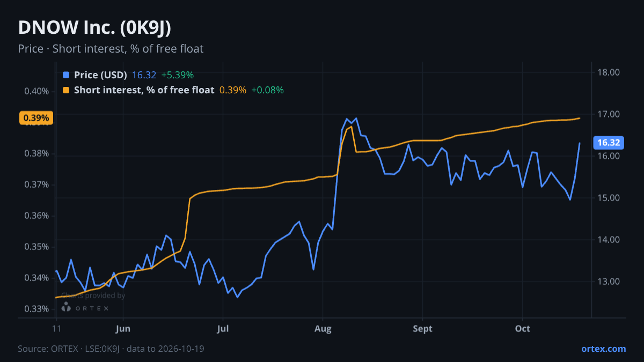Click the blue Price legend swatch

pos(66,75)
